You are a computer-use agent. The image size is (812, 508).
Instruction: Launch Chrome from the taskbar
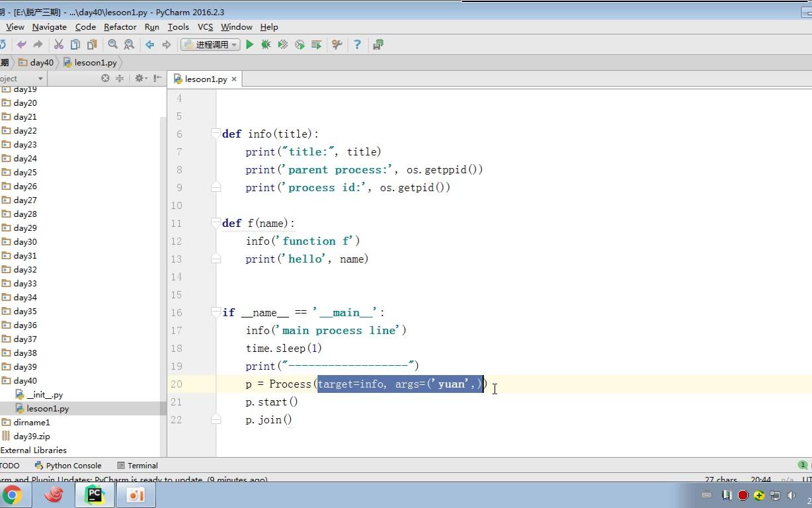coord(15,494)
